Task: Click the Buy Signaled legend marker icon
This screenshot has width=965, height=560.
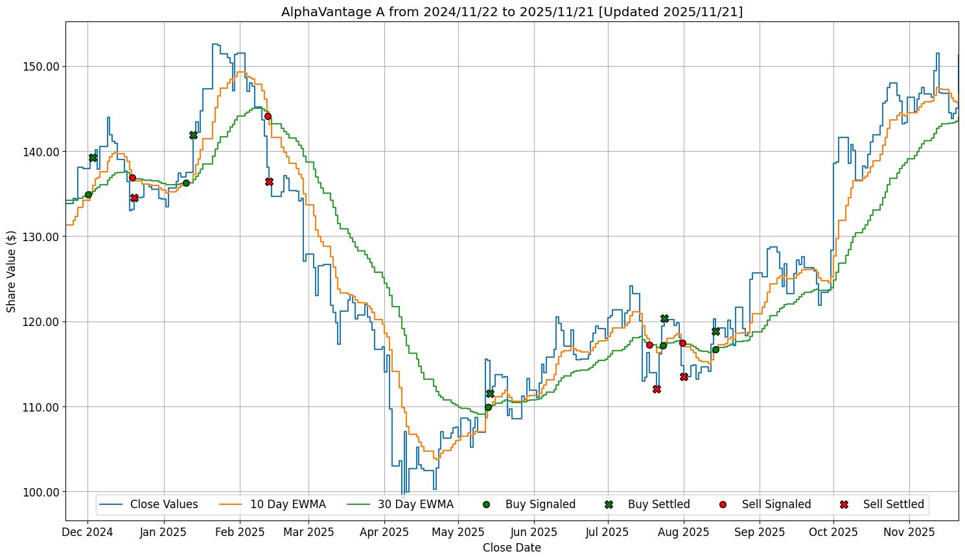Action: point(486,504)
